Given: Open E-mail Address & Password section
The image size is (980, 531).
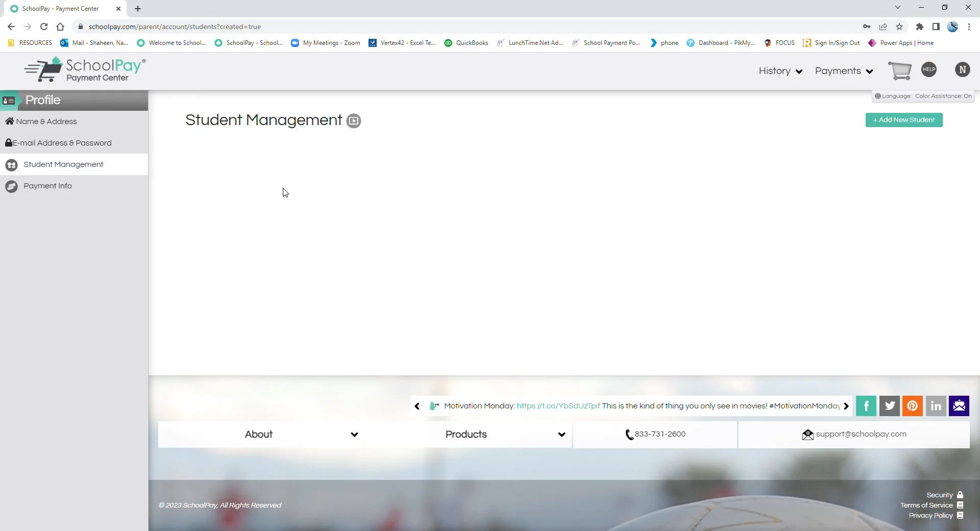Looking at the screenshot, I should (74, 143).
